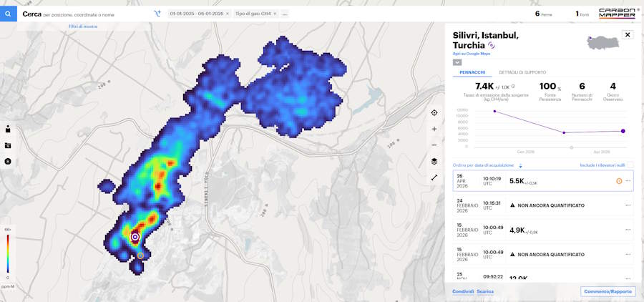Expand the more filters ellipsis chip
This screenshot has width=644, height=302.
285,14
